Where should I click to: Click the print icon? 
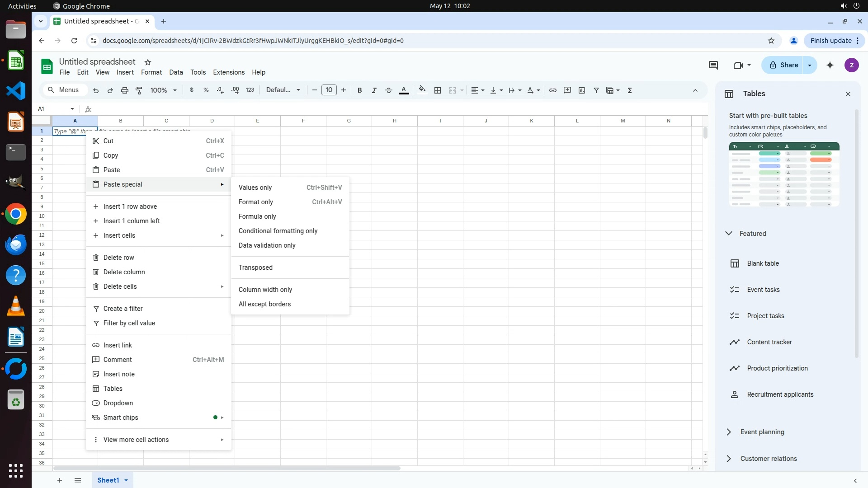click(125, 90)
